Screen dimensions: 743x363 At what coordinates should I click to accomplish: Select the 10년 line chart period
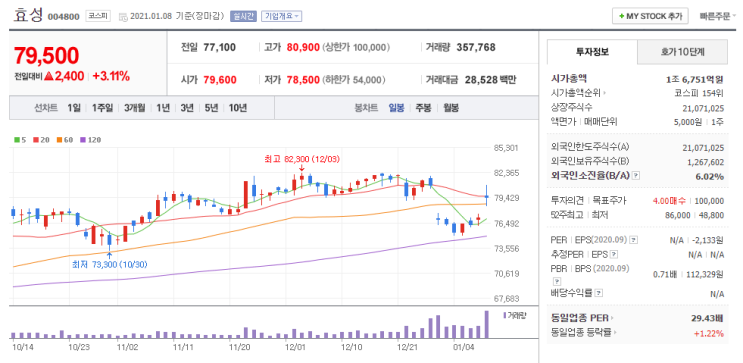(237, 108)
